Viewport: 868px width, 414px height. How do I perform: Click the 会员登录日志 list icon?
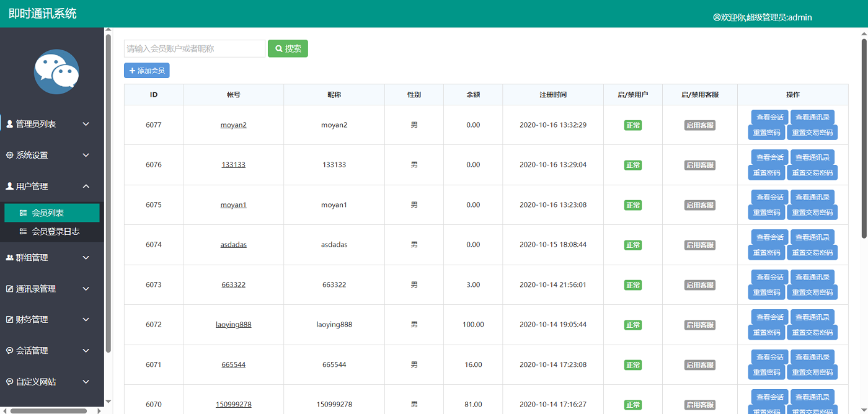pyautogui.click(x=24, y=232)
